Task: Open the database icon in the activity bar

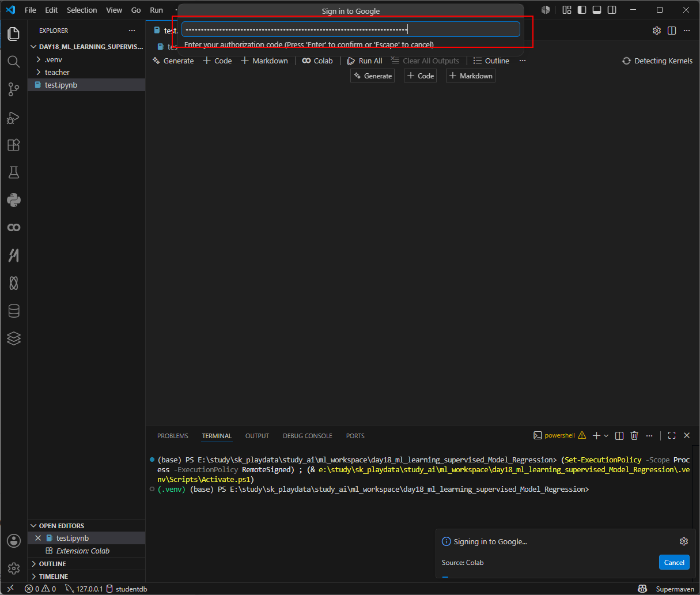Action: [14, 311]
